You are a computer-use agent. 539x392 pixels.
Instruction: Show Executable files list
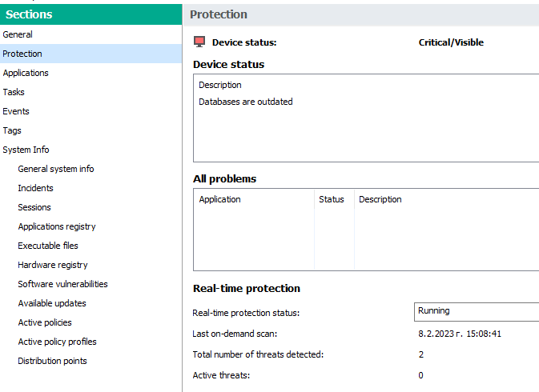tap(48, 246)
